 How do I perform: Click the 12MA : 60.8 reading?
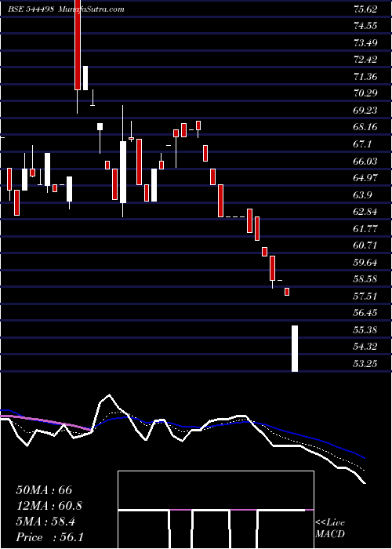coord(49,506)
